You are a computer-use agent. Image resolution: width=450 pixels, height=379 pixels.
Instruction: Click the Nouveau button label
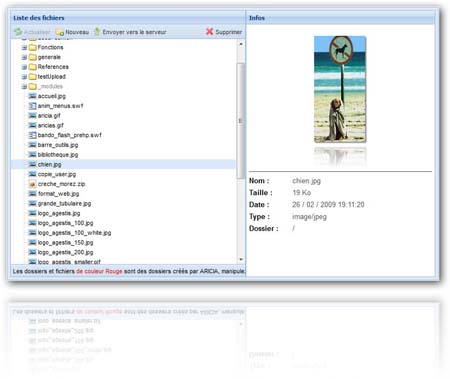pos(77,32)
